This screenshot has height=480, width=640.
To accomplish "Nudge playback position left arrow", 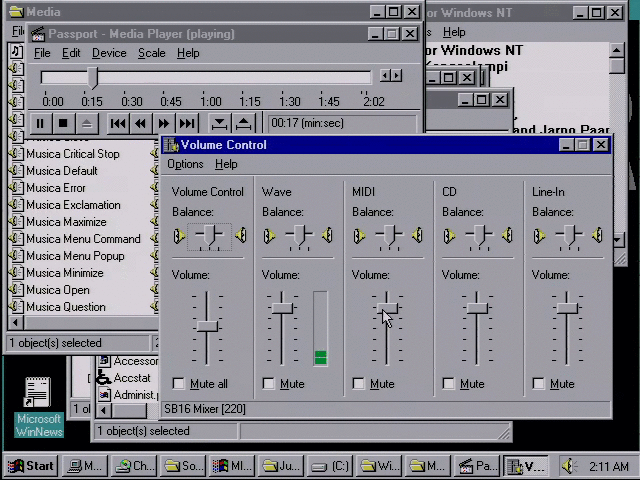I will coord(385,76).
